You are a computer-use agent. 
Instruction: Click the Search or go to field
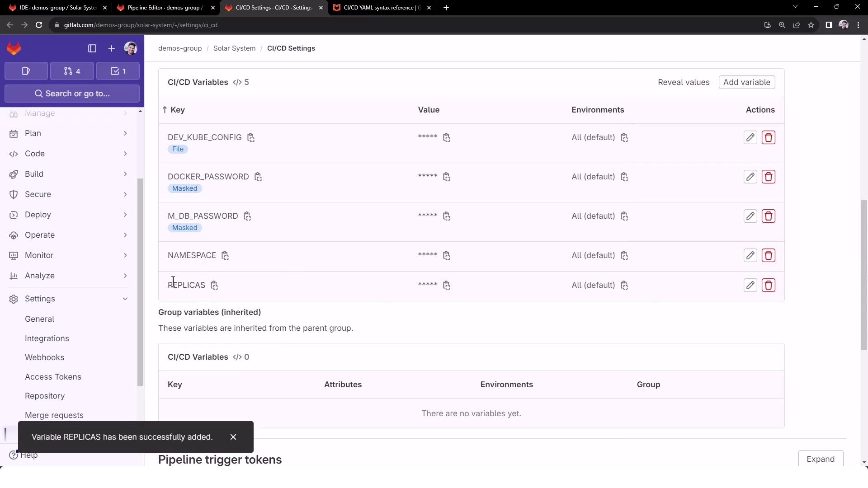[72, 94]
